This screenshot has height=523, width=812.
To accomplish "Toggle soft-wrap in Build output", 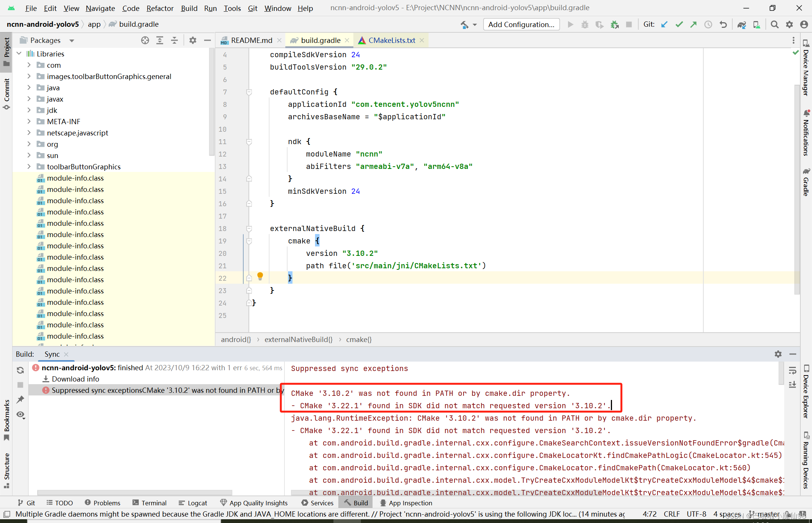I will tap(792, 370).
